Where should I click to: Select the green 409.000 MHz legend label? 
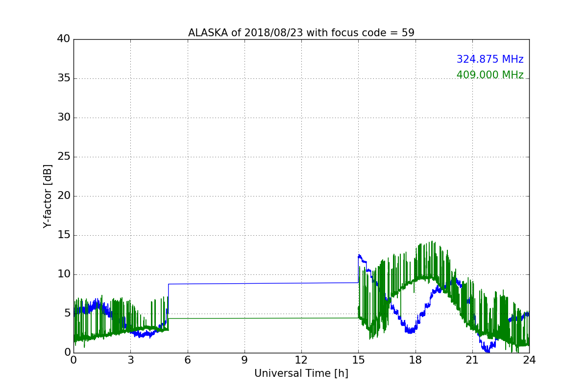tap(490, 75)
